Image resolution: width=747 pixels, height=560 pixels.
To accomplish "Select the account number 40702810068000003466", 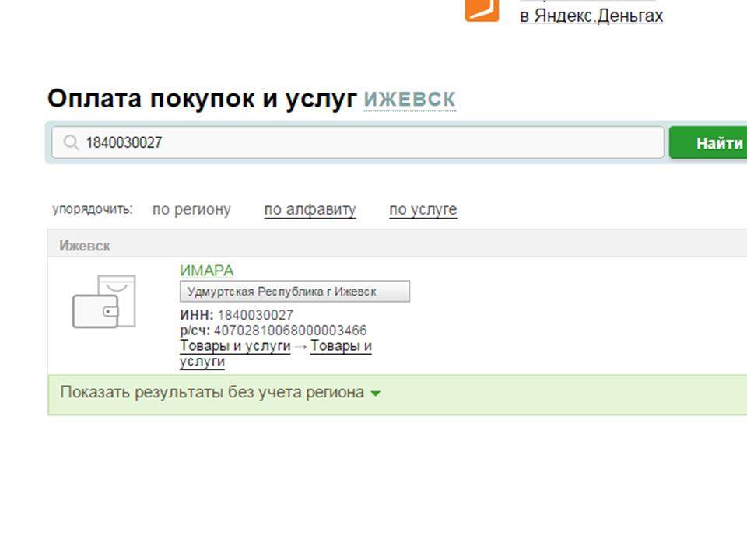I will click(x=290, y=330).
